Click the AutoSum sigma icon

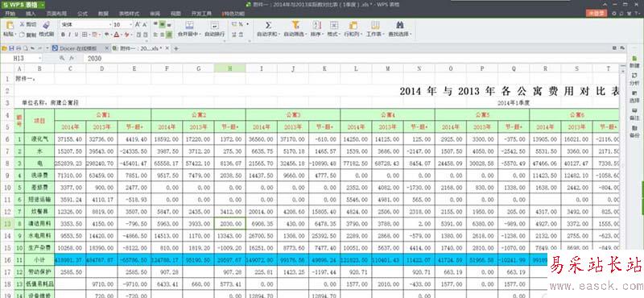tap(268, 25)
